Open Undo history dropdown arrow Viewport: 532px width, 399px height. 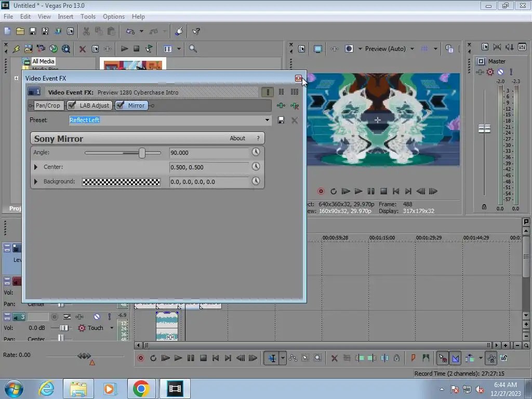click(x=141, y=31)
